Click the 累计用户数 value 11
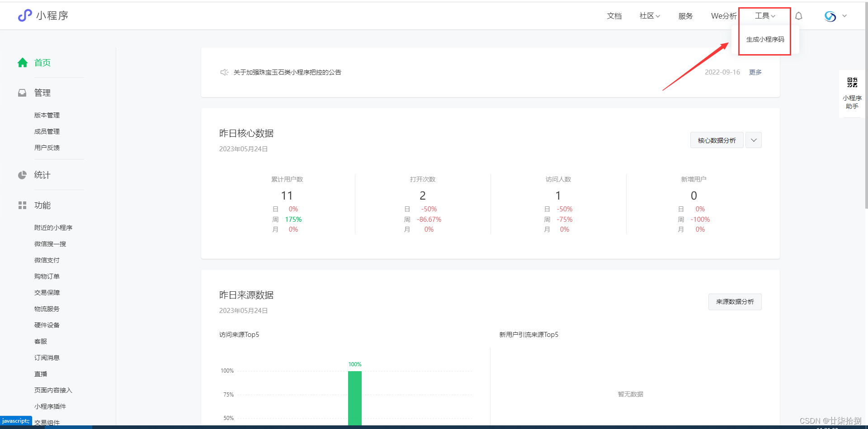 click(287, 196)
